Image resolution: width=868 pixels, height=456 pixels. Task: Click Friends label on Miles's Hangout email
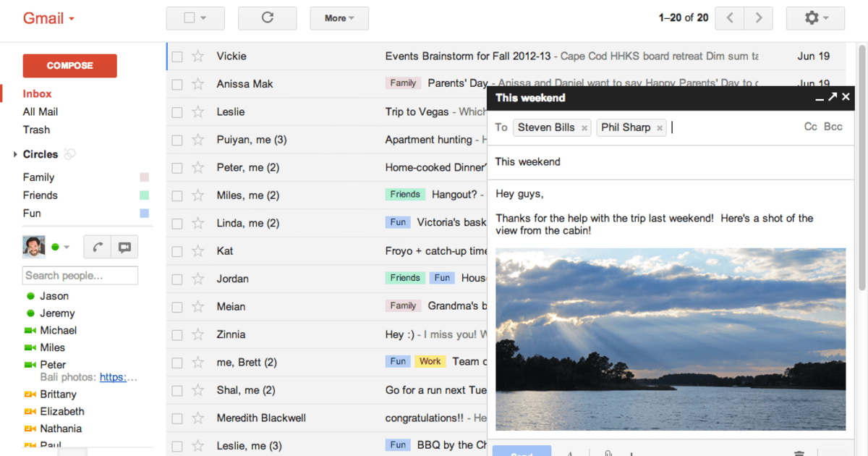point(405,194)
